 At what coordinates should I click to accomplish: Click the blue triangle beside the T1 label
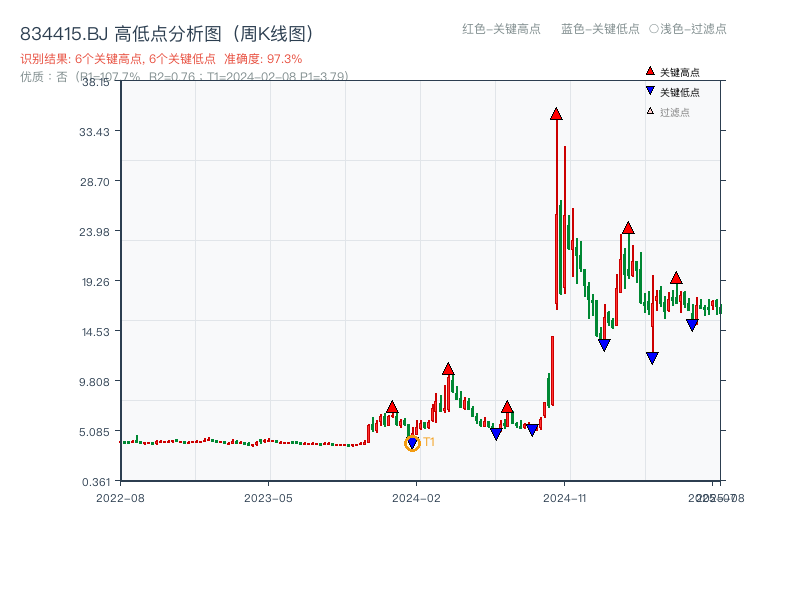(x=413, y=439)
